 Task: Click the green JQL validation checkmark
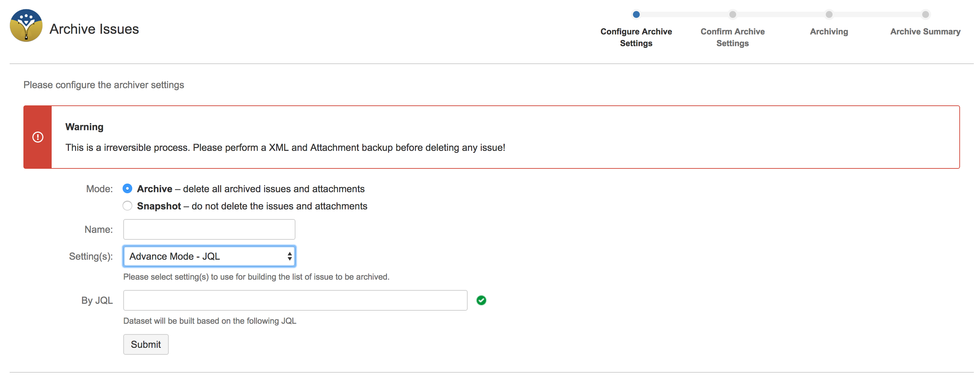click(481, 300)
